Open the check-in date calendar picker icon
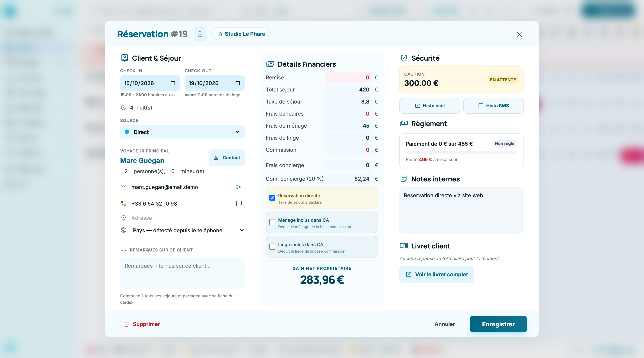This screenshot has width=644, height=358. 173,83
